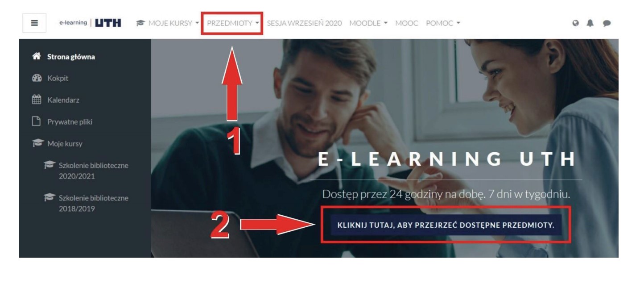Viewport: 644px width, 284px height.
Task: Expand the MOODLE dropdown menu
Action: pos(368,23)
